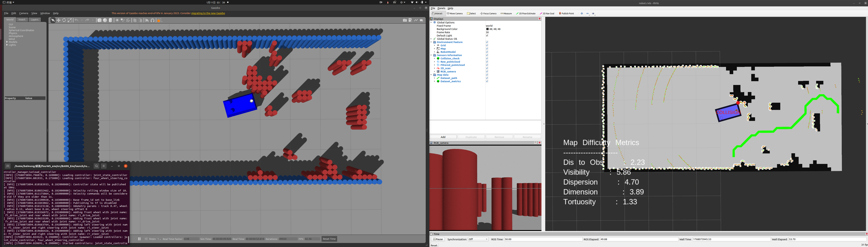This screenshot has height=247, width=868.
Task: Activate the snap magnet tool
Action: [153, 20]
